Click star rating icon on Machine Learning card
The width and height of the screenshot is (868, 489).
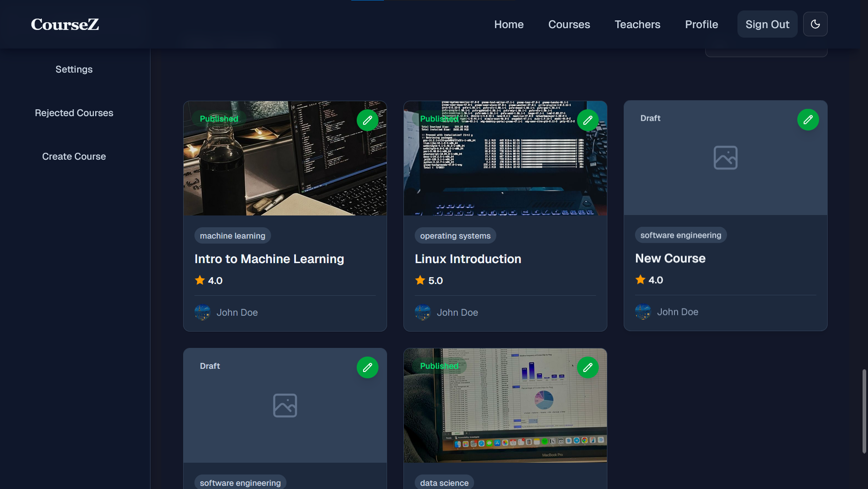[x=199, y=280]
